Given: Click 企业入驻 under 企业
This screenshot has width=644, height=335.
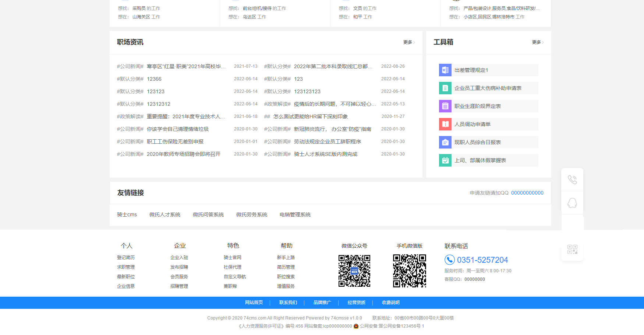Looking at the screenshot, I should 179,258.
